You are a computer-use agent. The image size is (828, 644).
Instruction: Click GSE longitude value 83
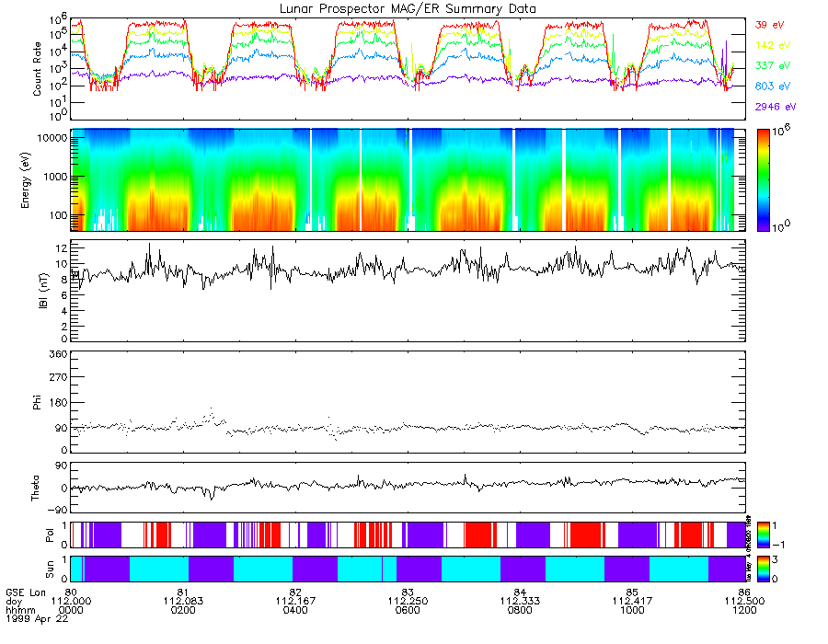408,592
